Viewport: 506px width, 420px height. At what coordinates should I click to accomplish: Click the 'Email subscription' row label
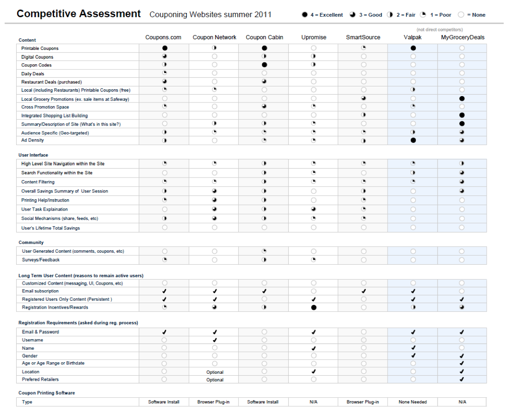(40, 291)
